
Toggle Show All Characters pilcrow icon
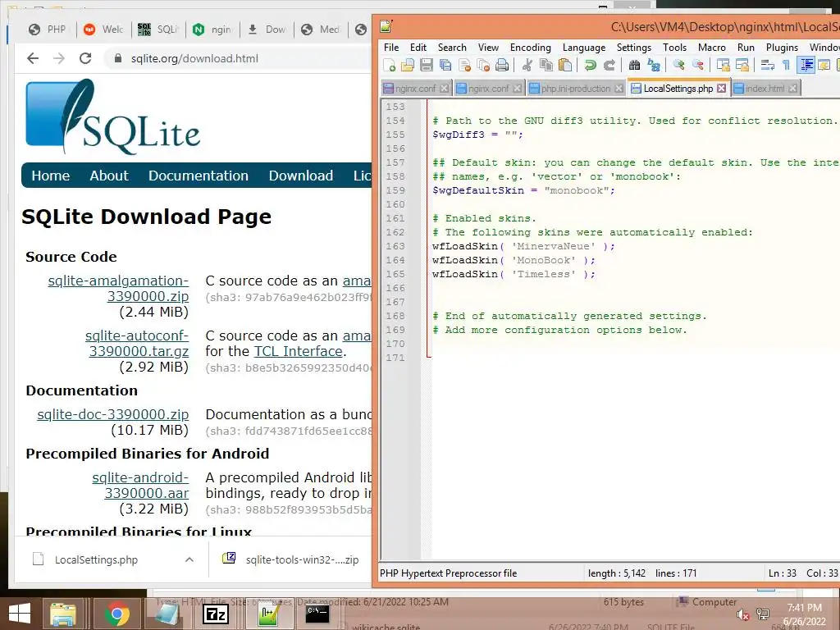pos(786,66)
